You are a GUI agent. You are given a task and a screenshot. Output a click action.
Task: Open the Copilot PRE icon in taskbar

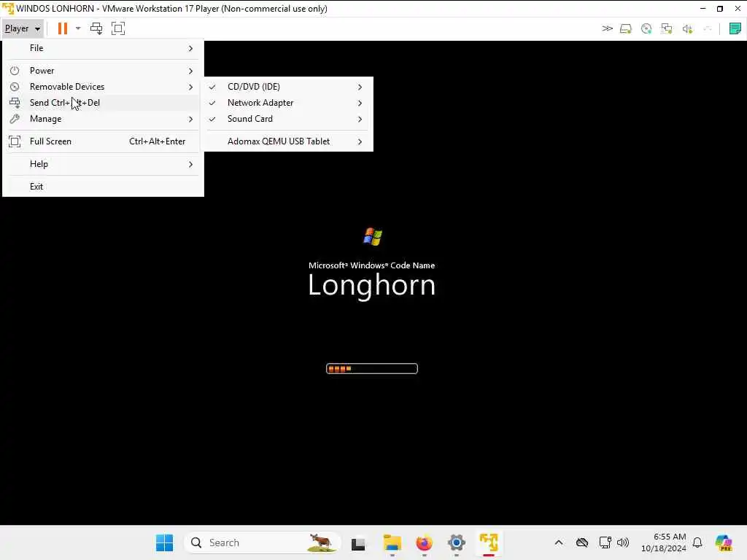coord(724,542)
